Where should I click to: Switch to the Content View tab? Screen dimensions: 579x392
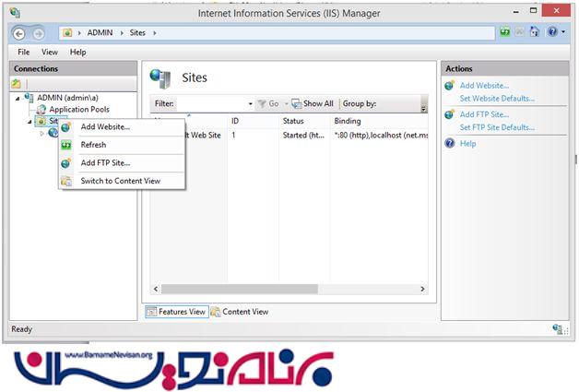(x=240, y=312)
